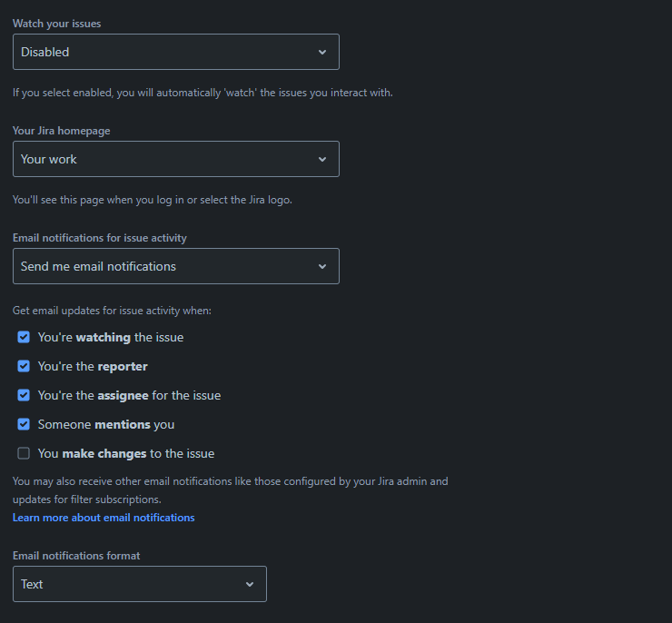Click the Your Jira homepage field label
This screenshot has width=672, height=623.
click(62, 131)
